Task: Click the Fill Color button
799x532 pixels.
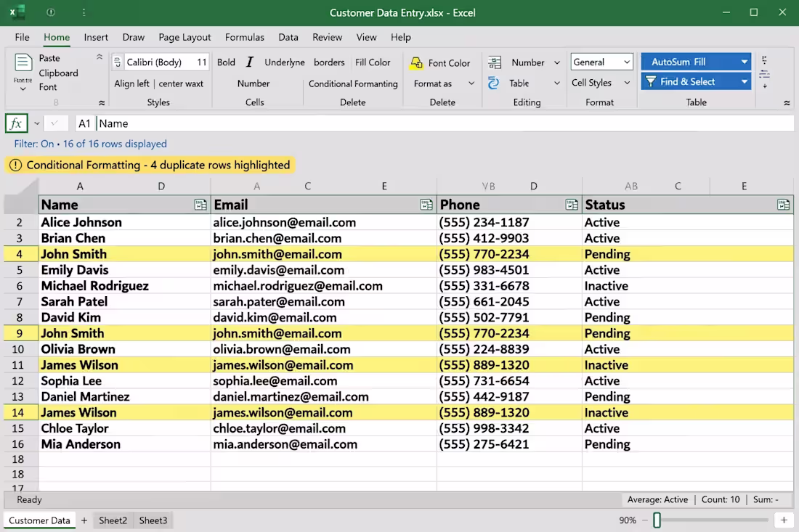Action: [373, 62]
